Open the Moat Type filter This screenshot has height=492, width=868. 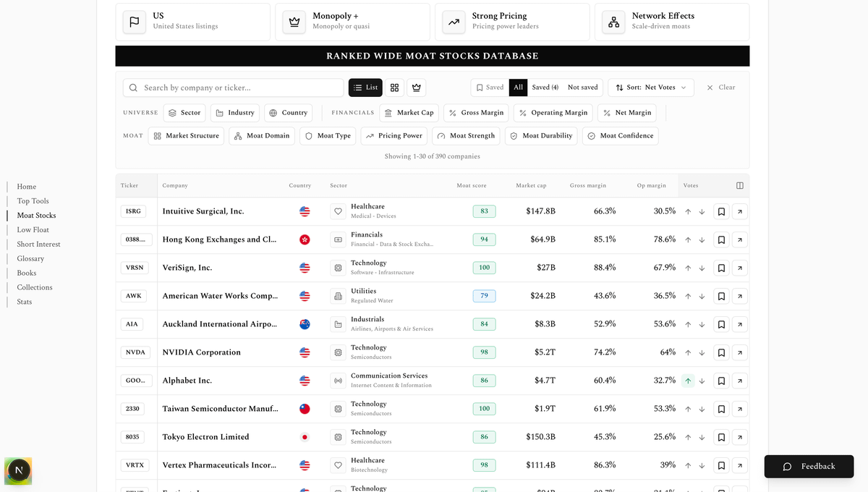328,136
